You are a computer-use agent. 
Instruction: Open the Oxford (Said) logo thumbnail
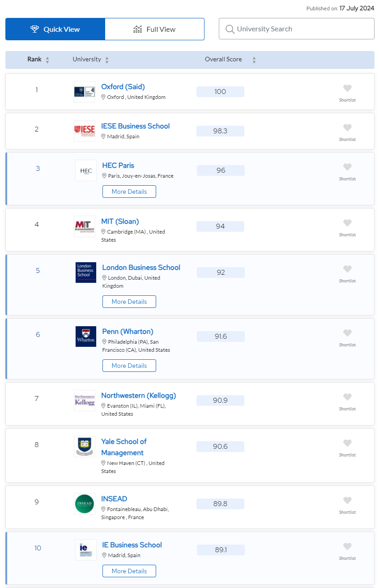click(85, 92)
